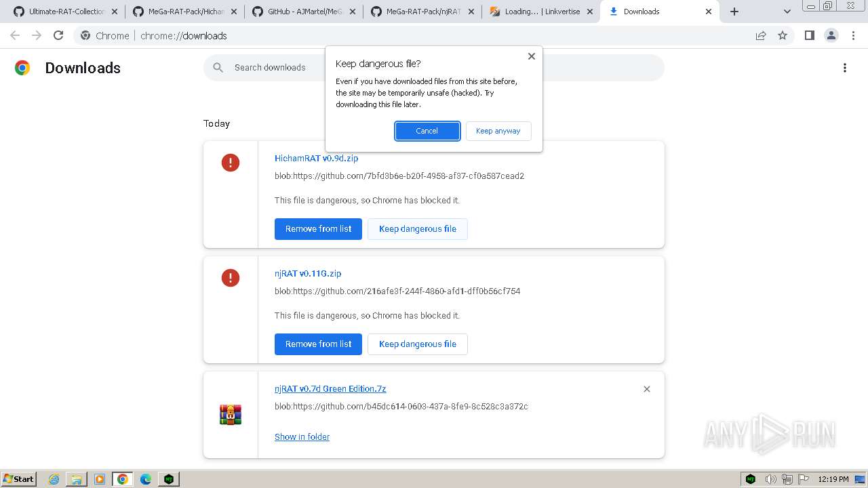Remove HichamRAT v0.9d.zip from list

tap(318, 229)
